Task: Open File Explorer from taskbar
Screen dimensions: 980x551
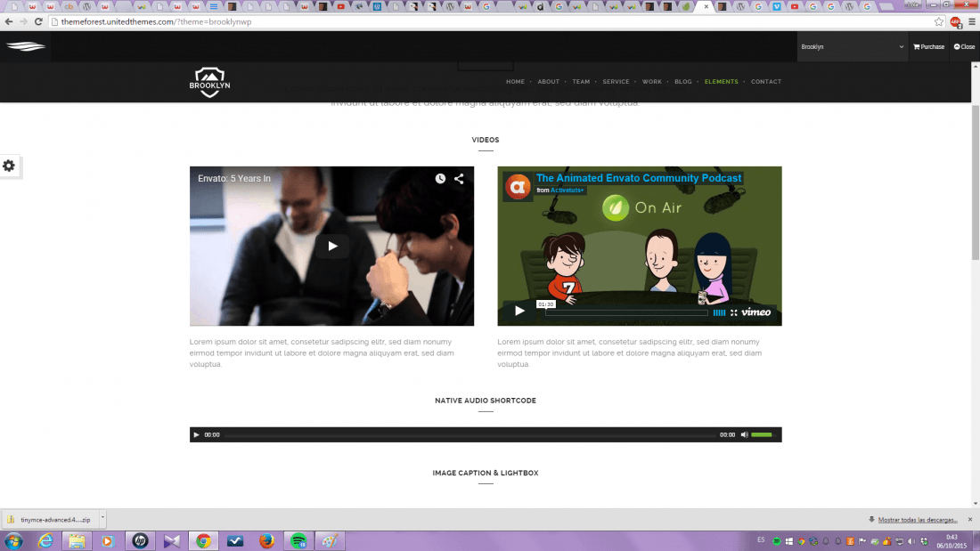Action: coord(77,541)
